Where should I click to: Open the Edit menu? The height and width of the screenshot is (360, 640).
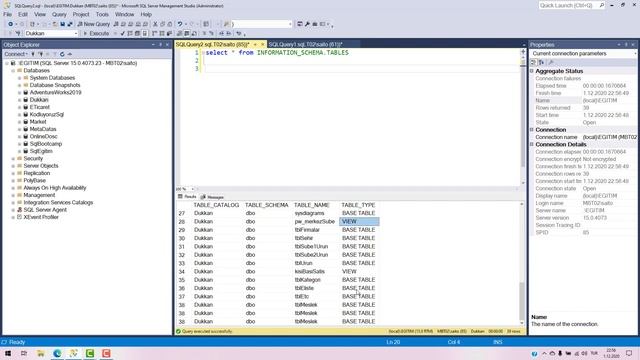click(x=23, y=14)
